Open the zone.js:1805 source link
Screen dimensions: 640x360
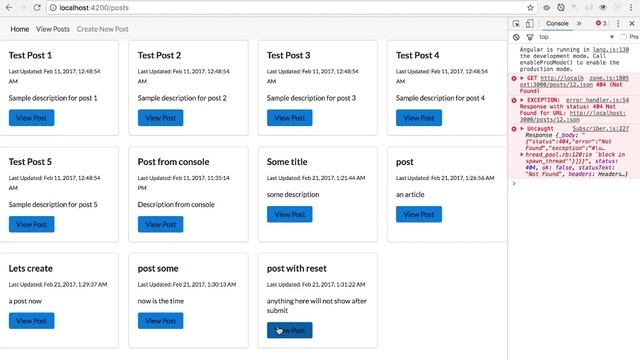609,78
